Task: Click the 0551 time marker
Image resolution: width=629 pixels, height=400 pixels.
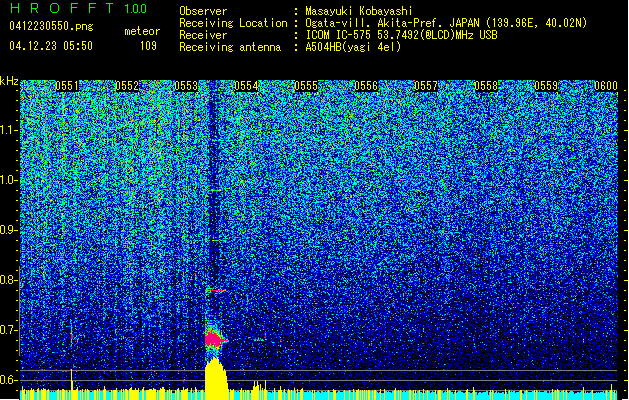Action: pyautogui.click(x=67, y=86)
